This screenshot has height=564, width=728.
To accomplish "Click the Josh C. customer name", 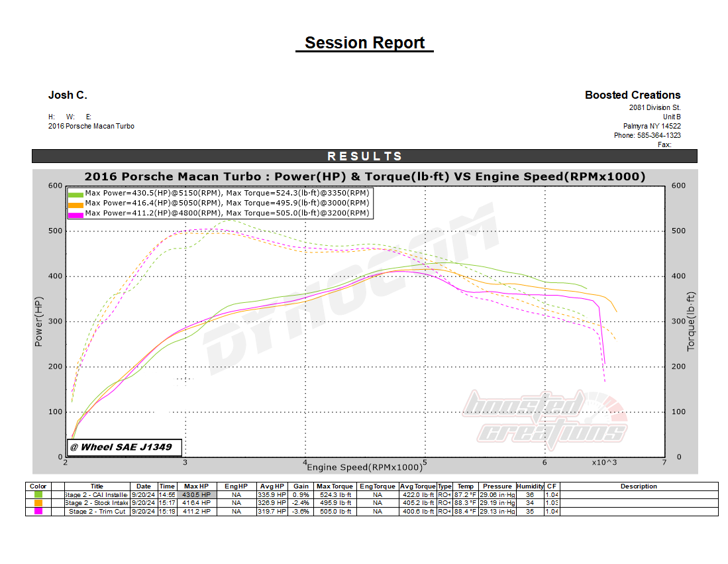I will tap(67, 95).
